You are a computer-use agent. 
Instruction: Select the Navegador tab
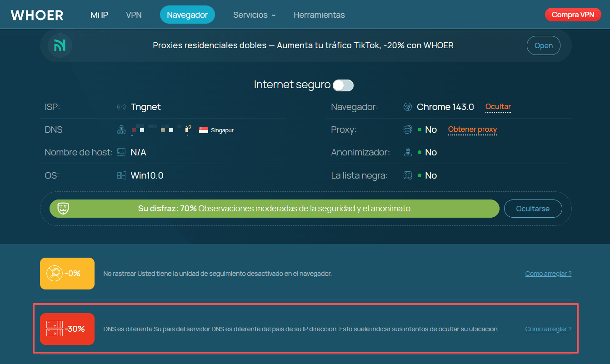tap(187, 15)
